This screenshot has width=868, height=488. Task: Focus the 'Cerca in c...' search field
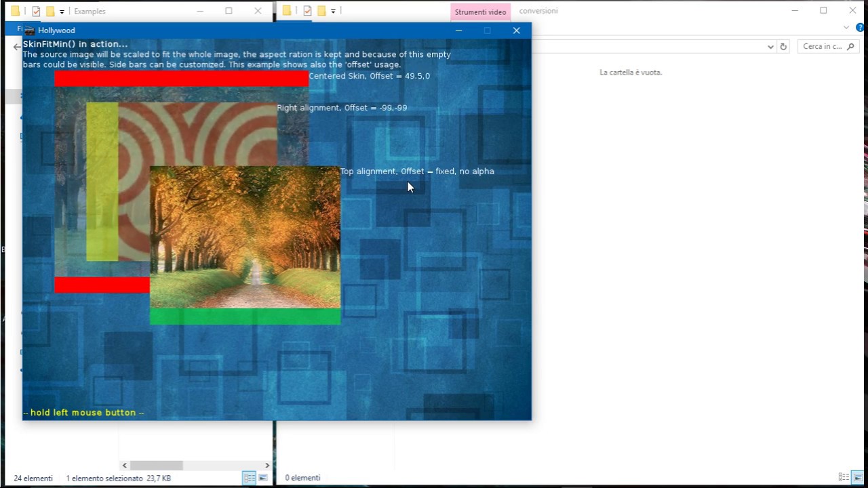point(828,47)
